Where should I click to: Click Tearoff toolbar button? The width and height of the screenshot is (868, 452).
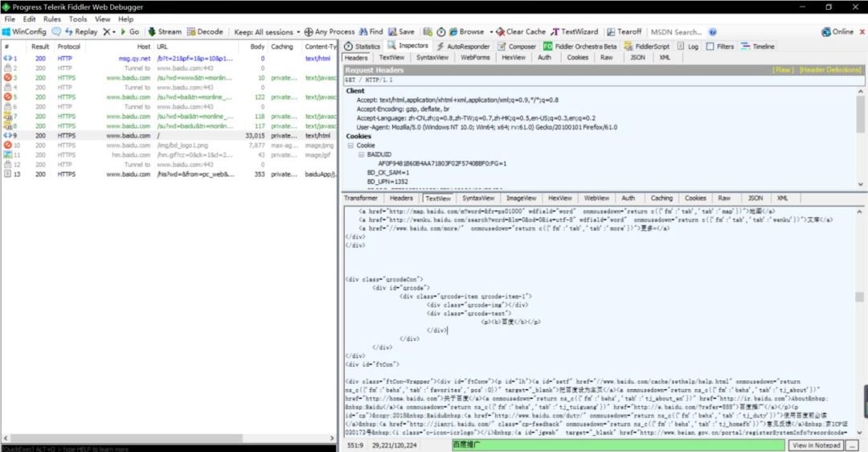tap(624, 31)
